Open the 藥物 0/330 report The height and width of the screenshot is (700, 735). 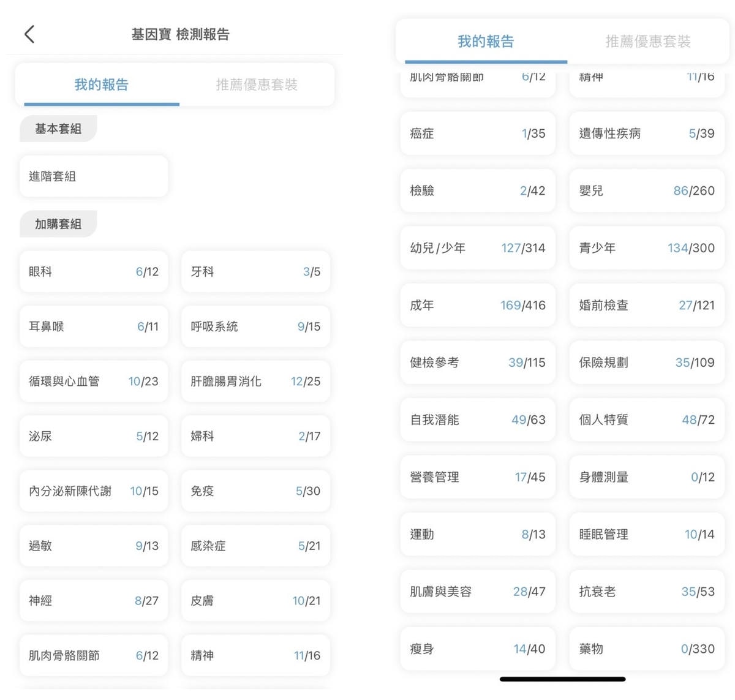647,649
